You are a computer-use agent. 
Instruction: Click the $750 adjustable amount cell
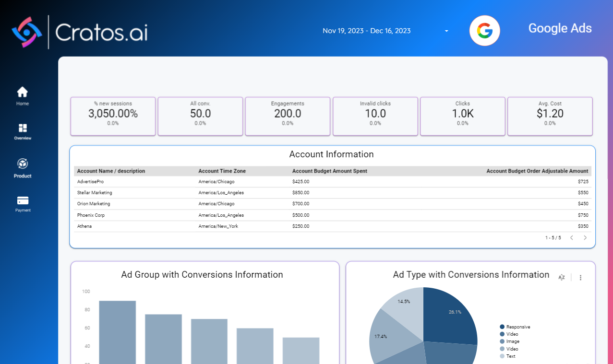[583, 215]
